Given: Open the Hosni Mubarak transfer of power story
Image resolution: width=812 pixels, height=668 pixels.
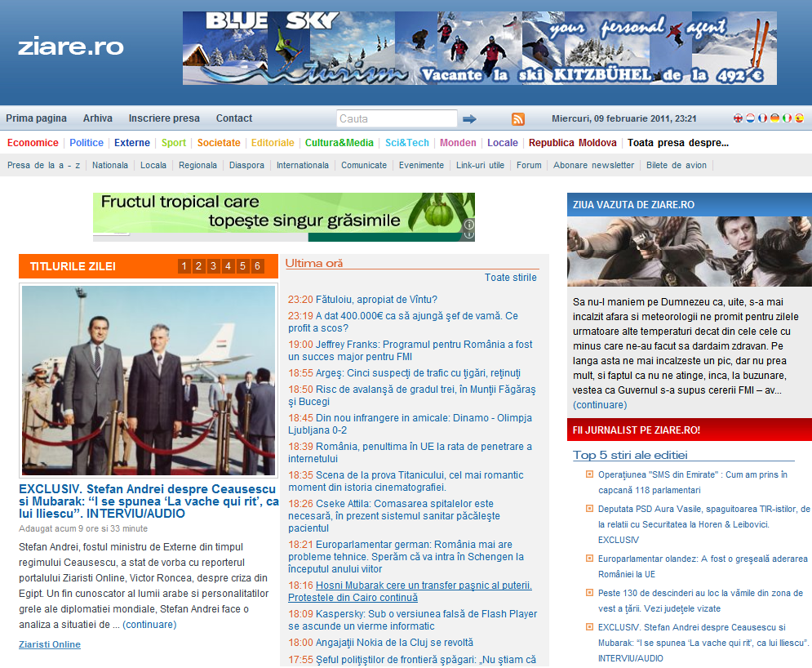Looking at the screenshot, I should tap(410, 591).
